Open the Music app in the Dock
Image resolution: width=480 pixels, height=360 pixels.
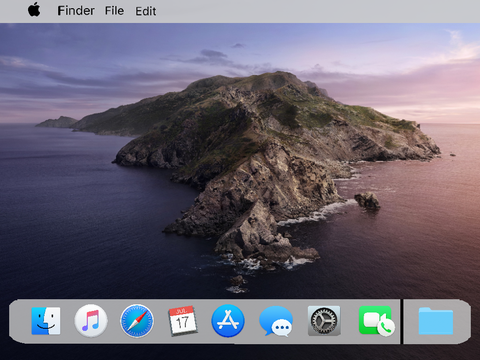91,321
